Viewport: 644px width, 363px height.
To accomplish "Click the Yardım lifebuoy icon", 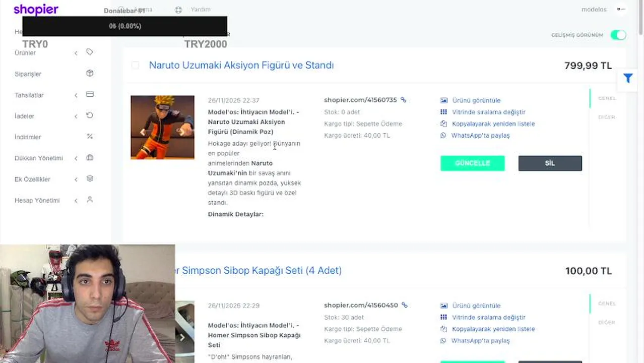I will pyautogui.click(x=178, y=10).
